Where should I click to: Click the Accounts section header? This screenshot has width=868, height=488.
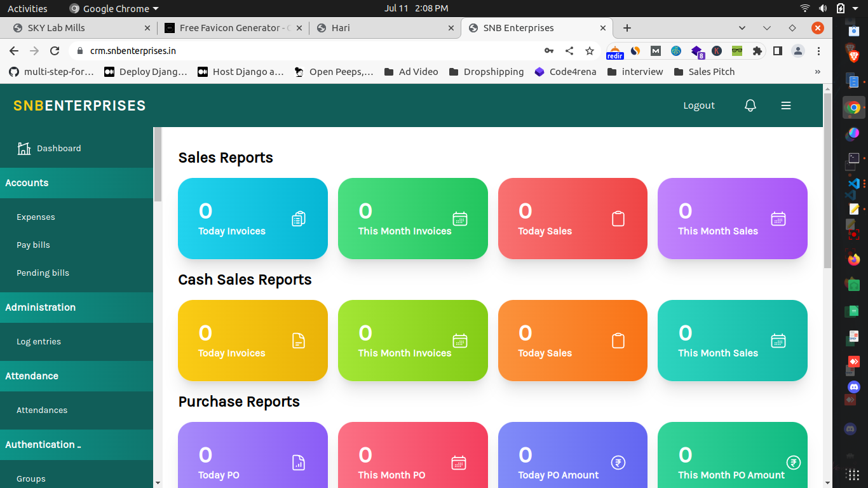(x=76, y=182)
